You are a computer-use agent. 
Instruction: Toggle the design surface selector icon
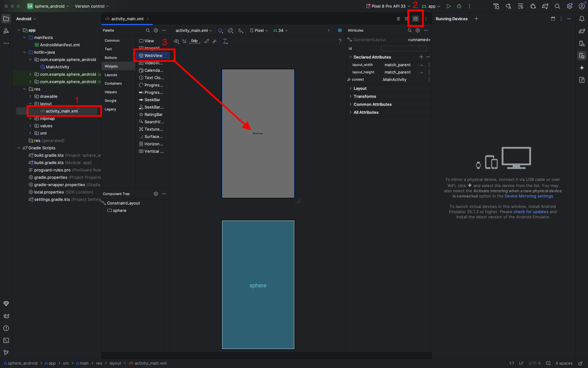[220, 31]
